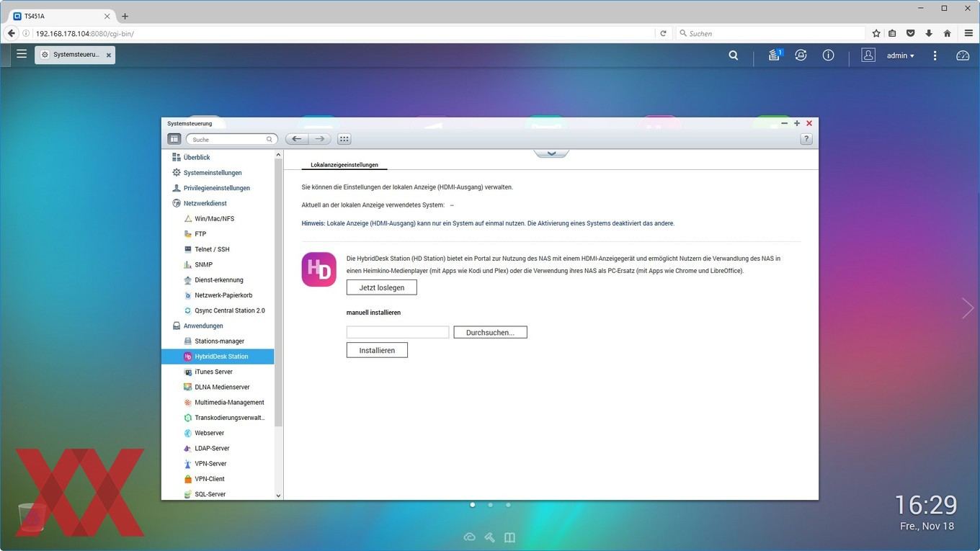Close the Systemsteuerung taskbar tab
The image size is (980, 551).
(x=109, y=55)
